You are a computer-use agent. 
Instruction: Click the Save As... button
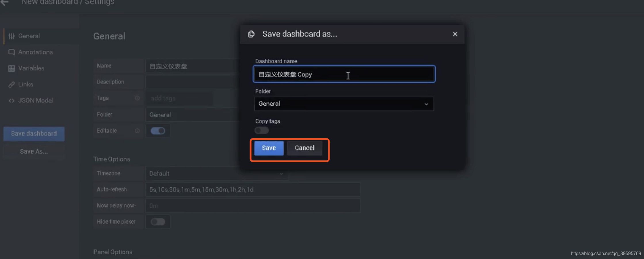pyautogui.click(x=34, y=151)
